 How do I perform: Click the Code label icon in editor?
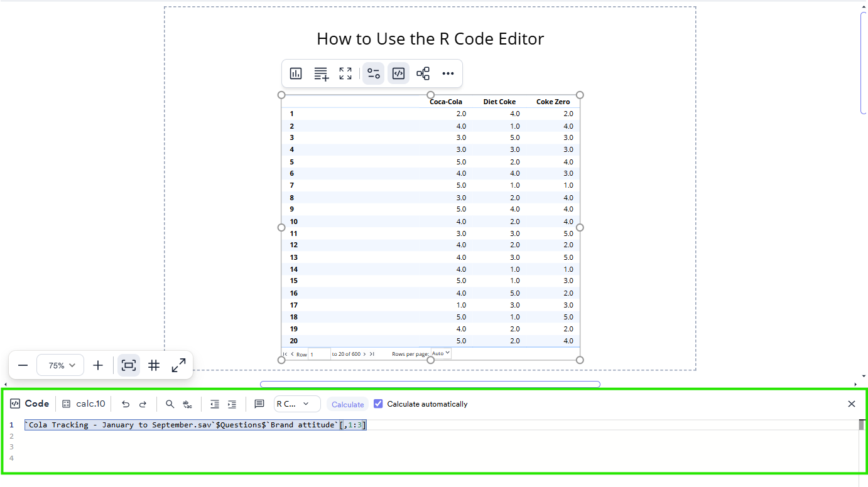coord(16,404)
